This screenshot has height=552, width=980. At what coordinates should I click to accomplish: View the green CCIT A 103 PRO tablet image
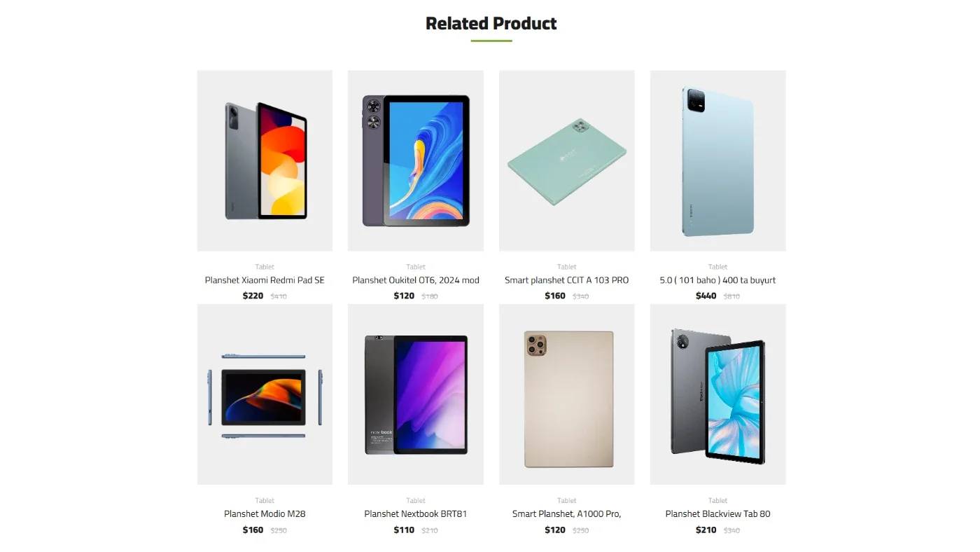567,160
